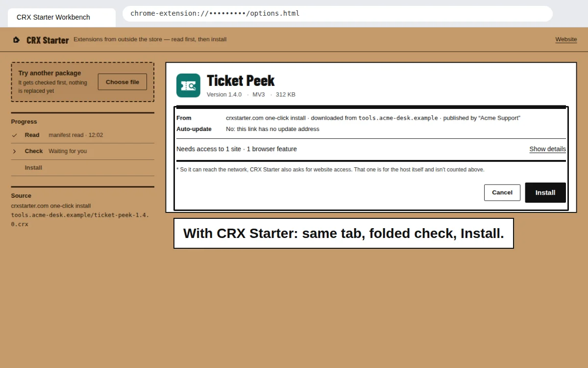This screenshot has height=368, width=588.
Task: Click the website access footnote text
Action: pyautogui.click(x=330, y=170)
